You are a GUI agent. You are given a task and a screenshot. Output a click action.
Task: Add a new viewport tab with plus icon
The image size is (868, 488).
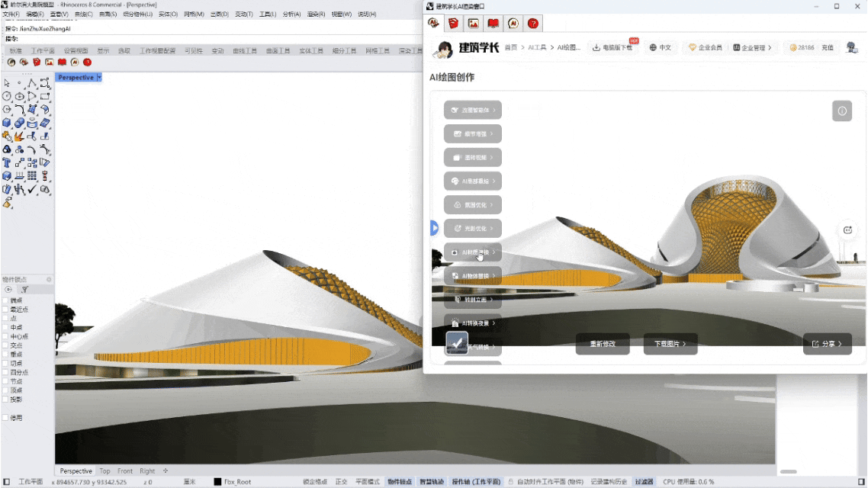[x=166, y=471]
